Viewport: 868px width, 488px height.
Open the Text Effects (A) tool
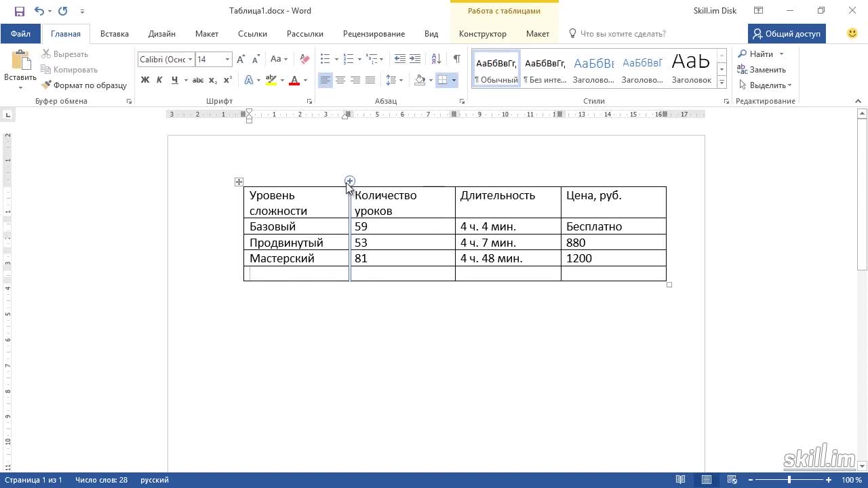(x=248, y=80)
